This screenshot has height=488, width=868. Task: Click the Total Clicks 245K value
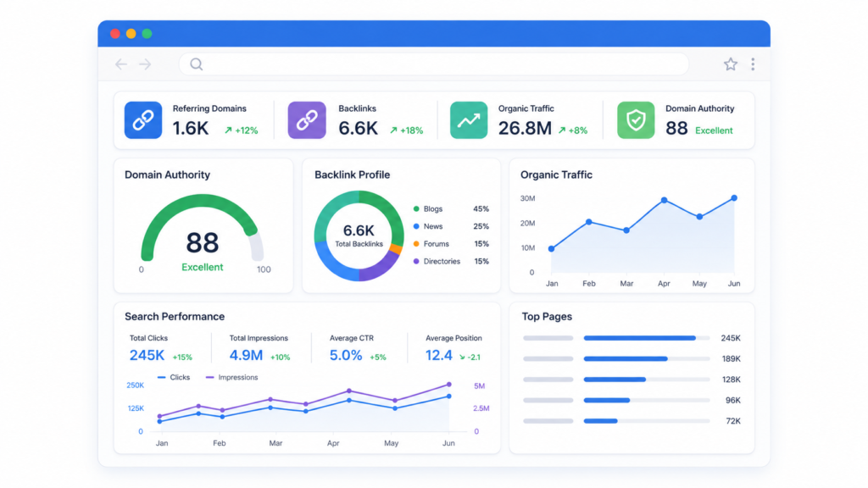[x=147, y=355]
